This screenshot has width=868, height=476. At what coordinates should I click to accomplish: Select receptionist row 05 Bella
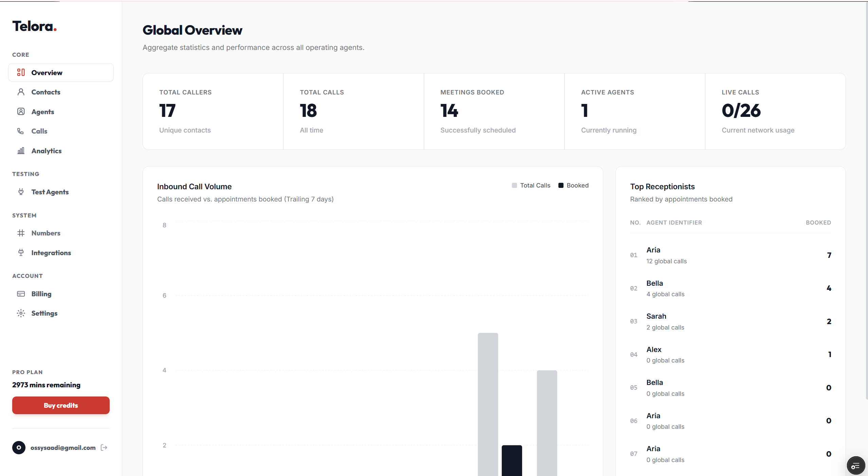(731, 388)
